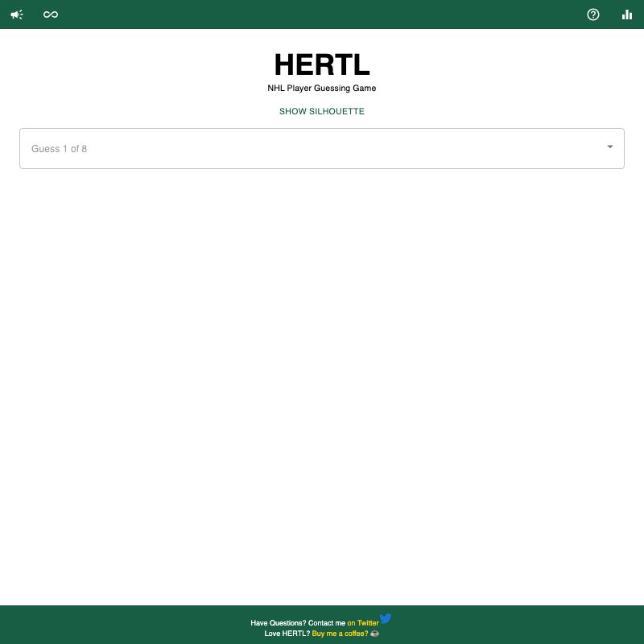Click the coffee cup emoji in footer
Viewport: 644px width, 644px height.
click(374, 634)
